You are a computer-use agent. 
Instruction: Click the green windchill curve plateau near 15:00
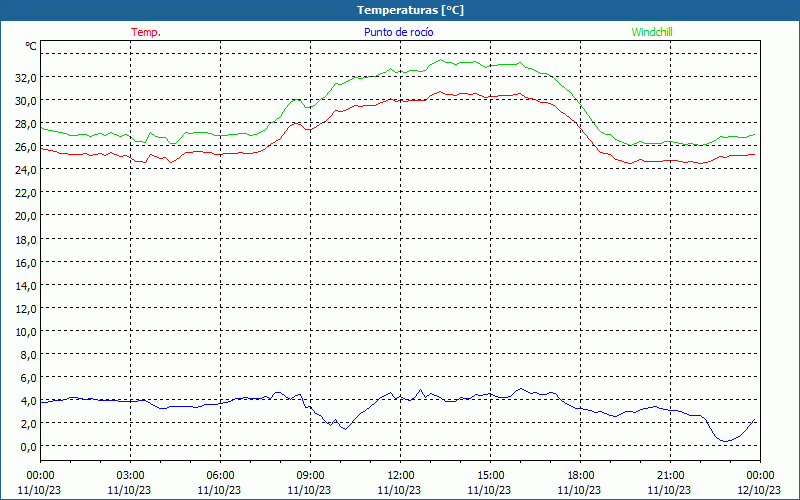(x=491, y=66)
